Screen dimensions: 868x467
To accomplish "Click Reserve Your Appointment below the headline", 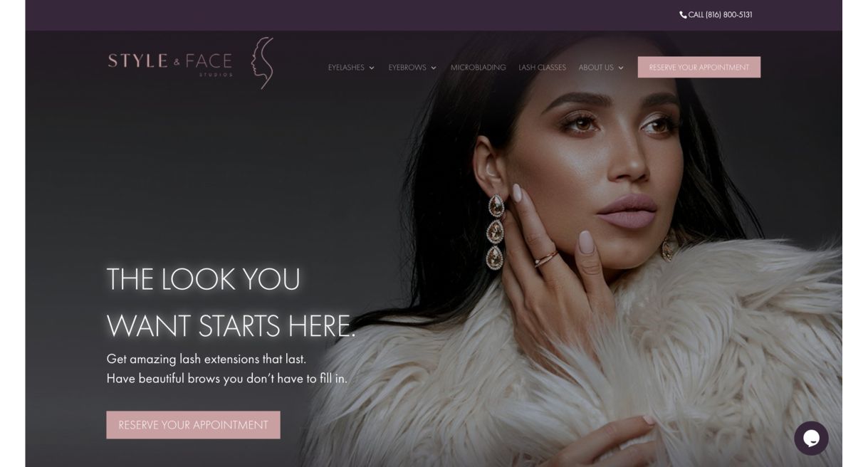I will tap(193, 425).
